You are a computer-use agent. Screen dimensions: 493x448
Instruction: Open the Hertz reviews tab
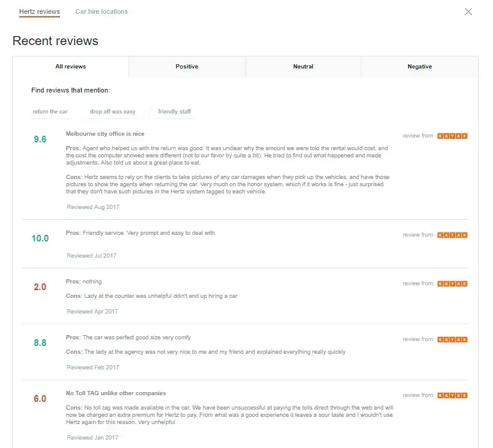coord(39,11)
